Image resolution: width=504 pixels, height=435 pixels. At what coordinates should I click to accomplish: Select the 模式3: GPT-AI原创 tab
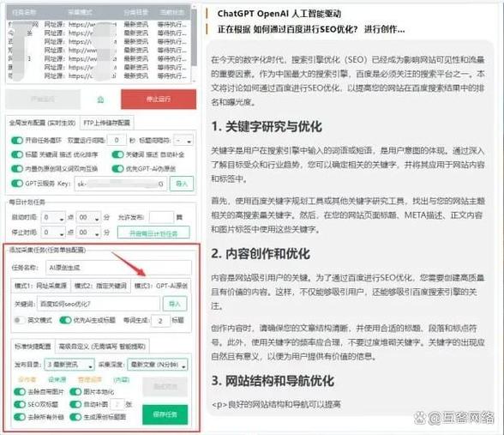161,286
